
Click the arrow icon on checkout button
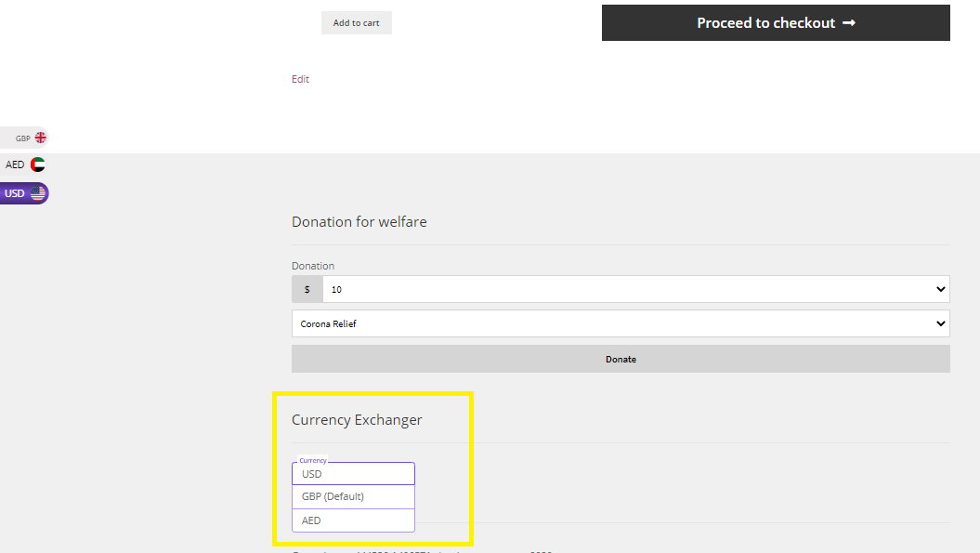click(x=849, y=23)
